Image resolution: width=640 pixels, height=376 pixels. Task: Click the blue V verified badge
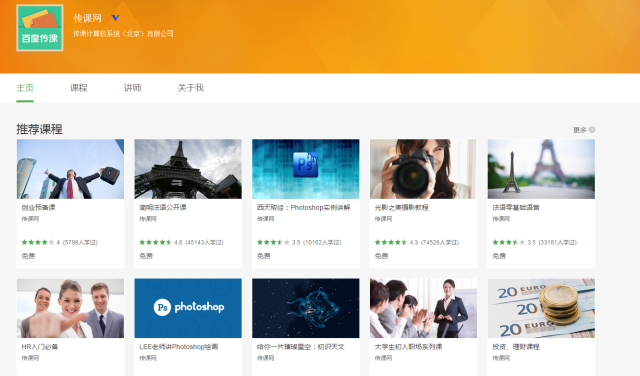coord(116,18)
